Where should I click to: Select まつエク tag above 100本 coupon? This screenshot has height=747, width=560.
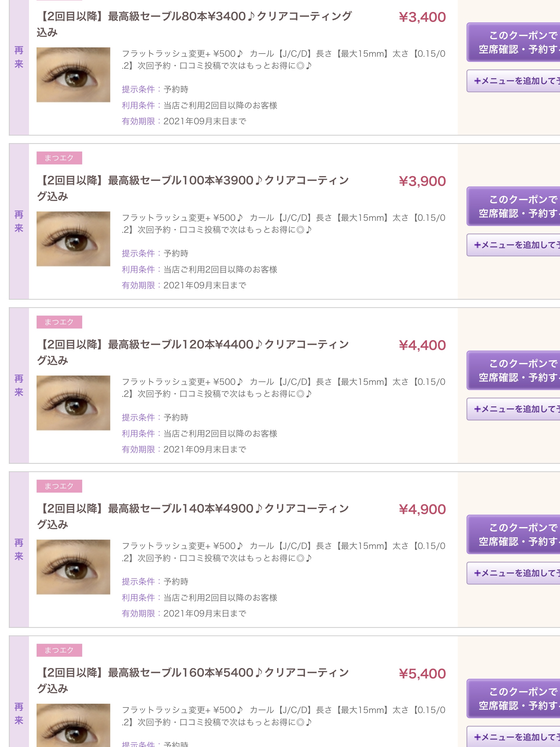[x=59, y=158]
